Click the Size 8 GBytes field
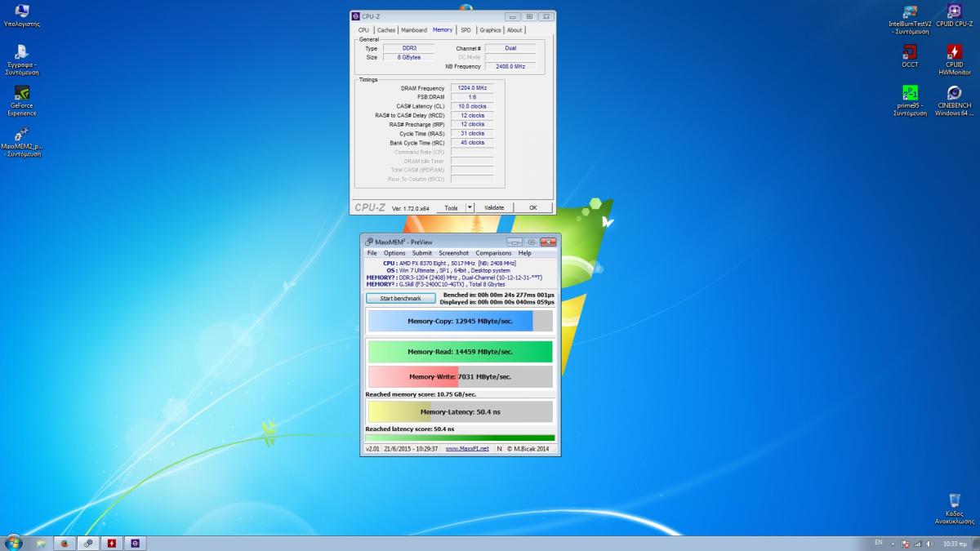980x551 pixels. pyautogui.click(x=409, y=57)
